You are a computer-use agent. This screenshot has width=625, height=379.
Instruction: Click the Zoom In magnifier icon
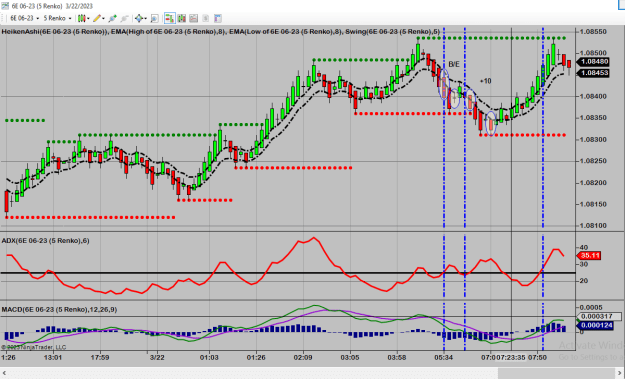tap(113, 18)
